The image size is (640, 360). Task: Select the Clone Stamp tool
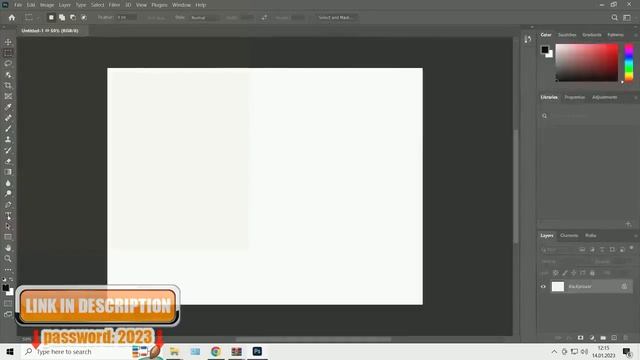(x=8, y=140)
